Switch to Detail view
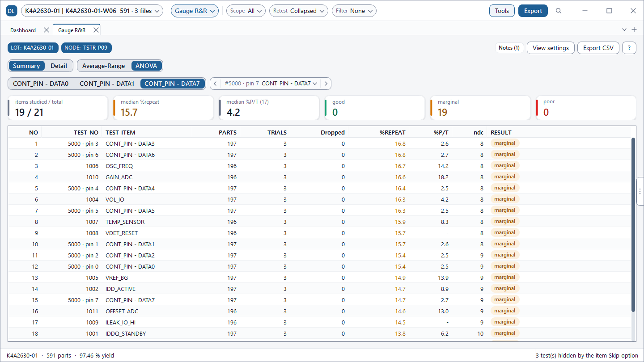Viewport: 644px width, 362px height. [x=59, y=66]
